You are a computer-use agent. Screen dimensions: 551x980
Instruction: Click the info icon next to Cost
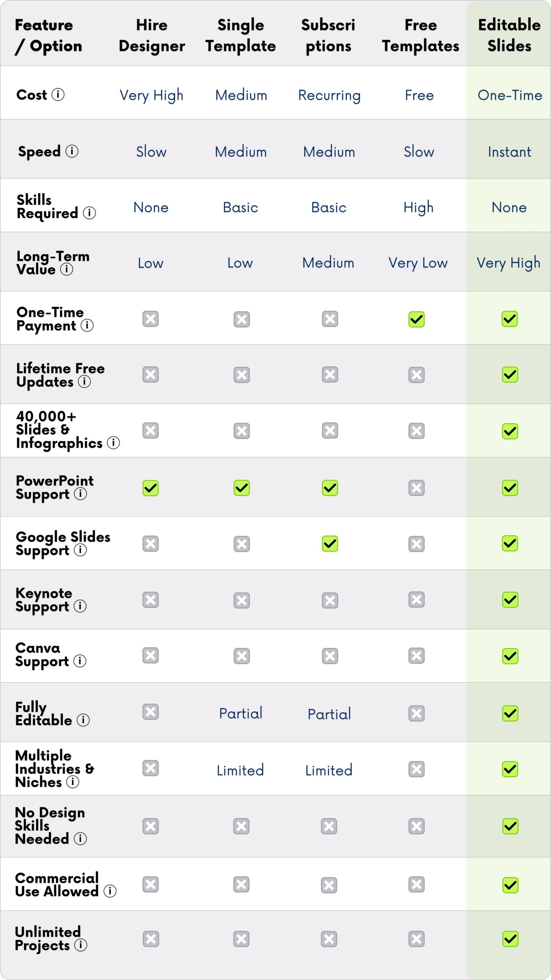58,94
